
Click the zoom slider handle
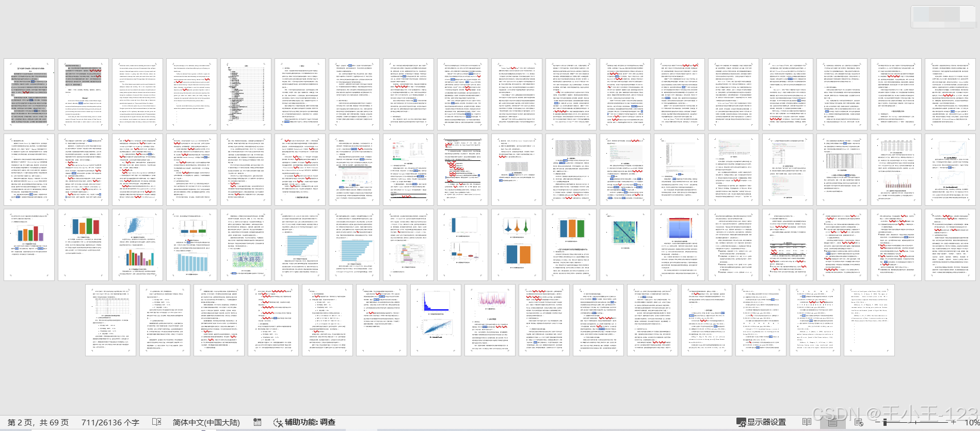885,422
